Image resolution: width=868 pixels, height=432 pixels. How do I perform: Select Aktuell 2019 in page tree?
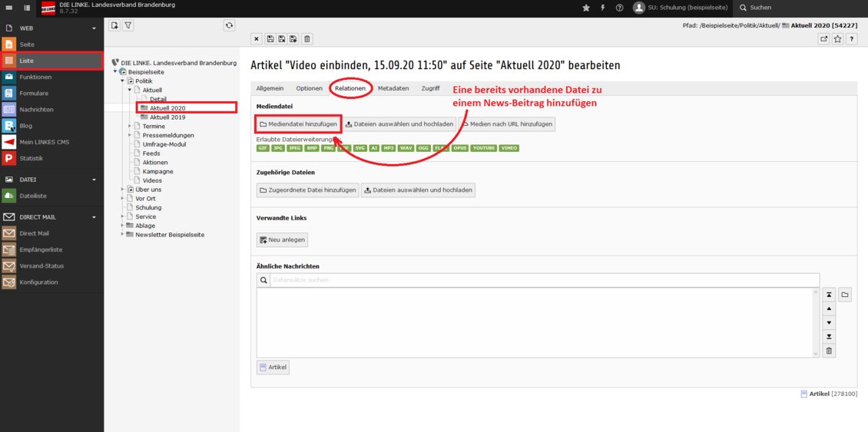pyautogui.click(x=167, y=117)
